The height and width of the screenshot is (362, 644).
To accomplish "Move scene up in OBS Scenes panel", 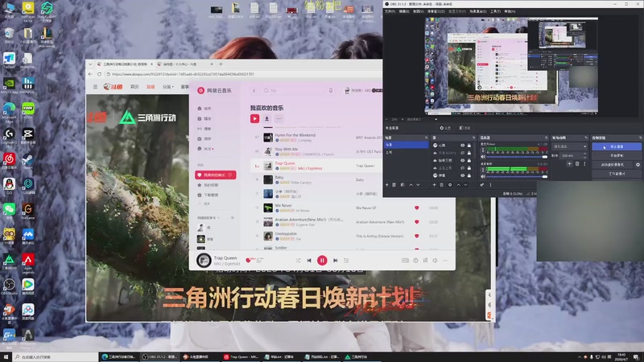I will 411,185.
